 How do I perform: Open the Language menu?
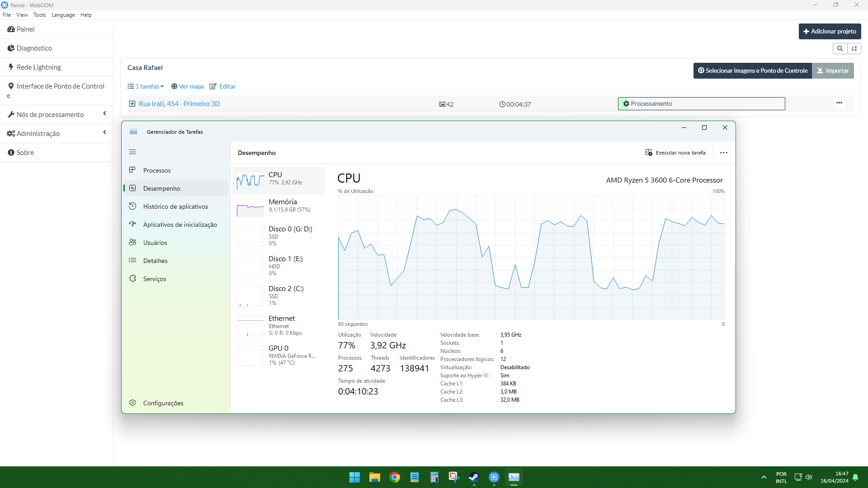tap(63, 15)
